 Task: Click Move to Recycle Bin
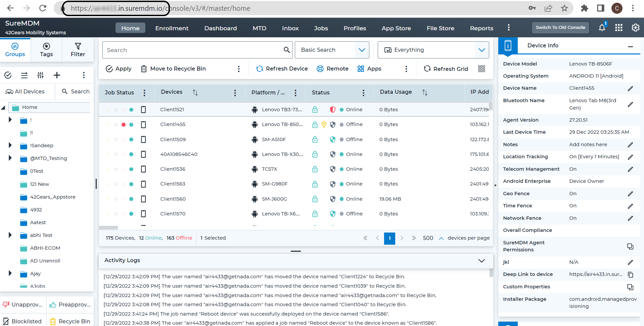click(x=173, y=69)
